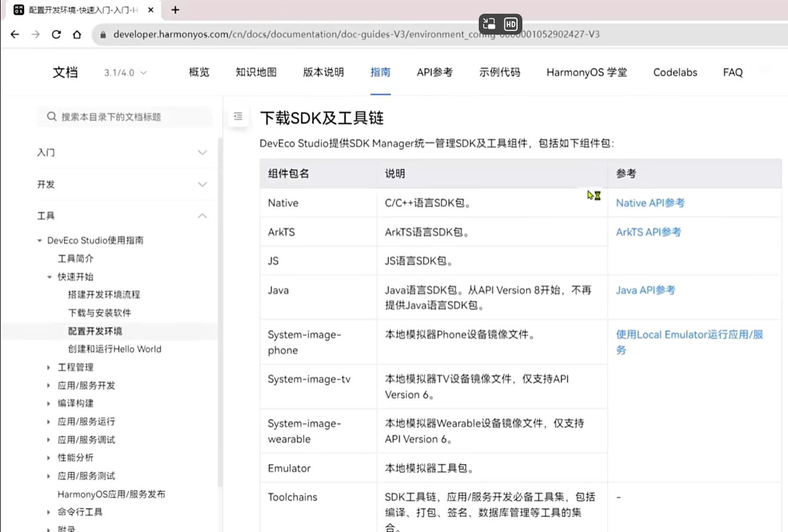Open the Native API参考 link

click(650, 203)
